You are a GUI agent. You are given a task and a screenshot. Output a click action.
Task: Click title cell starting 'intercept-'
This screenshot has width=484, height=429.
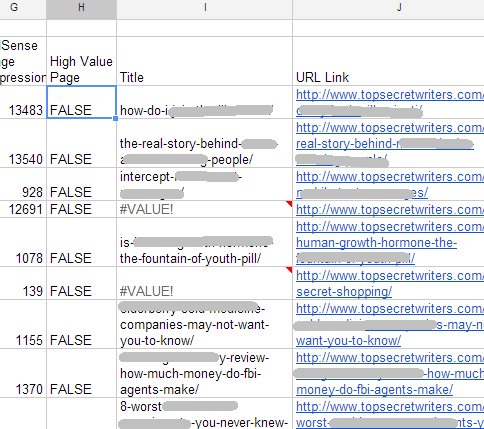pyautogui.click(x=205, y=184)
